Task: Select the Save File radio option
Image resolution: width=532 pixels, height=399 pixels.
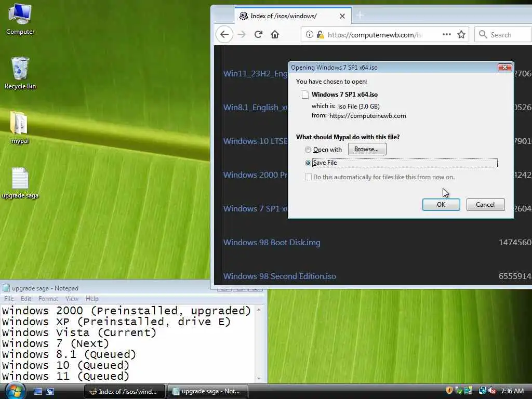Action: click(x=308, y=163)
